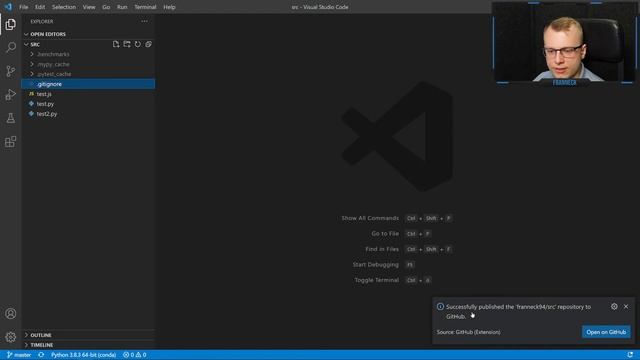Open the Selection menu
The width and height of the screenshot is (640, 360).
click(x=64, y=7)
